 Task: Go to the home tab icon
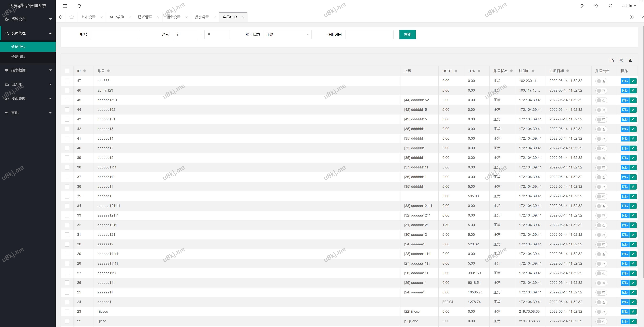pyautogui.click(x=71, y=17)
